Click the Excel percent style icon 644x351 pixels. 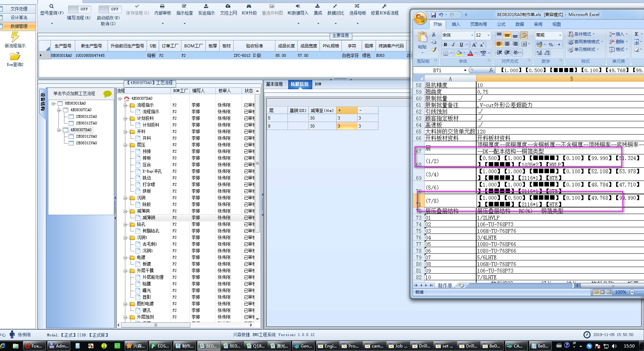click(x=551, y=45)
